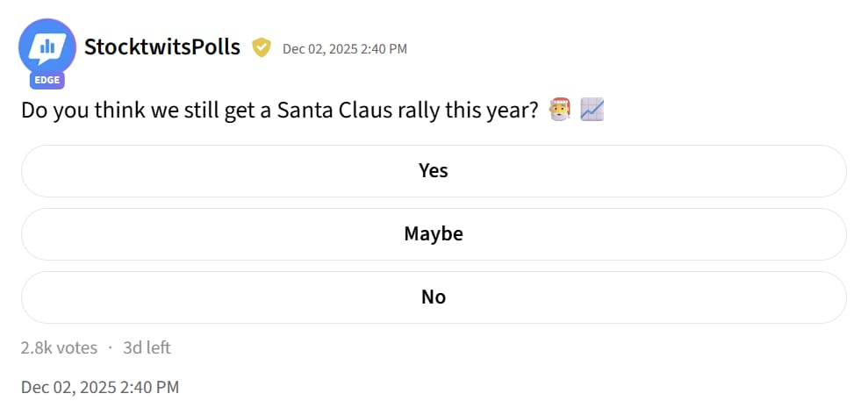Click the purple EDGE badge
This screenshot has height=415, width=868.
pyautogui.click(x=48, y=80)
